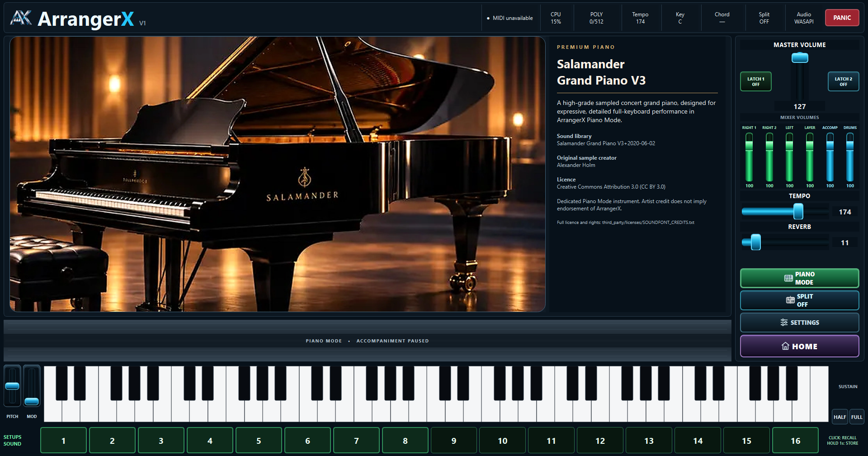This screenshot has height=456, width=868.
Task: Click the reverb value 11 field
Action: (845, 242)
